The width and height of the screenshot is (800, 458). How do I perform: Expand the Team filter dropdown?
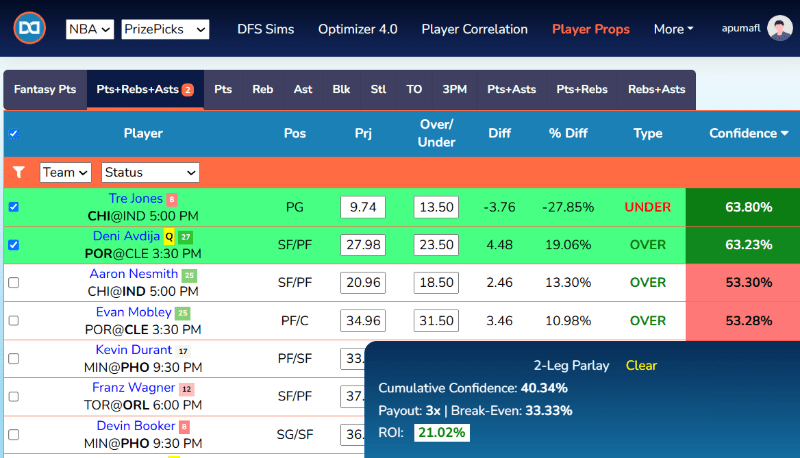(65, 172)
